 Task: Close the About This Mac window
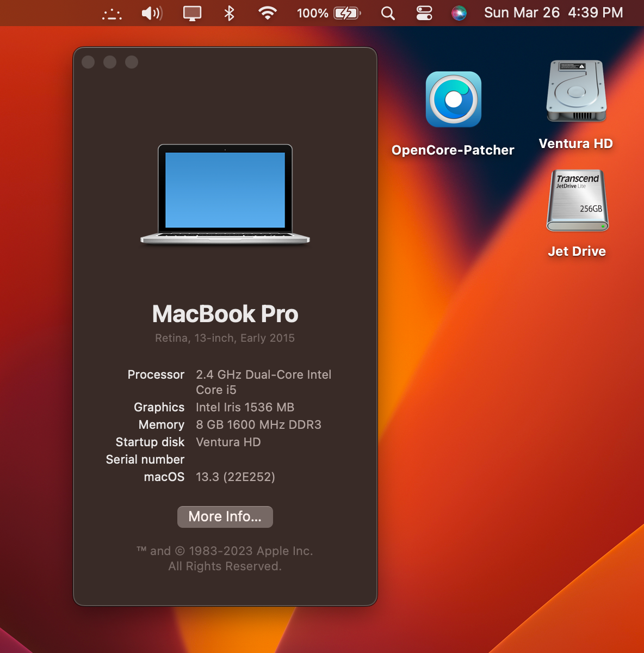point(88,62)
